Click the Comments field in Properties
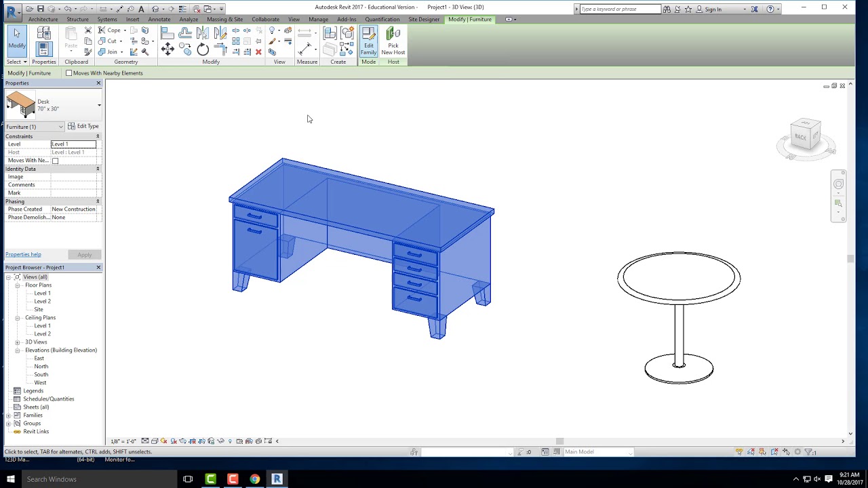The image size is (868, 488). [x=73, y=185]
